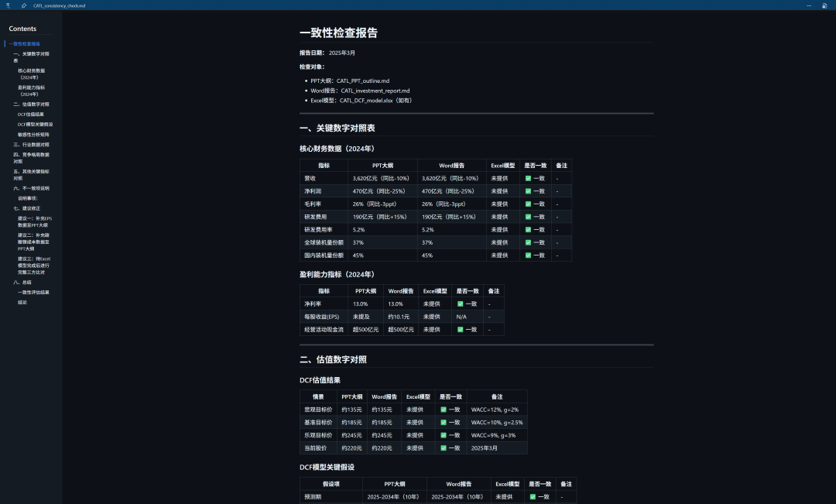The width and height of the screenshot is (836, 504).
Task: Click the CATL_PPT_outline.md filename in the bullet list
Action: 362,81
